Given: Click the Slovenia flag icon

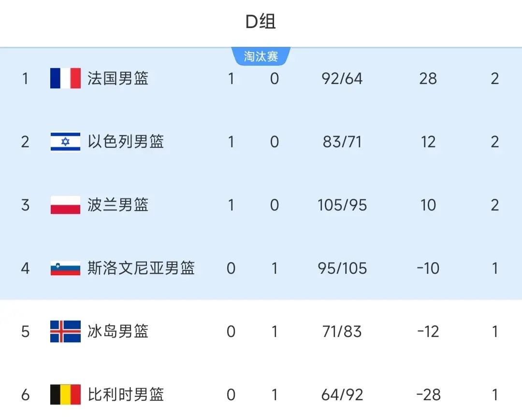Looking at the screenshot, I should coord(65,268).
